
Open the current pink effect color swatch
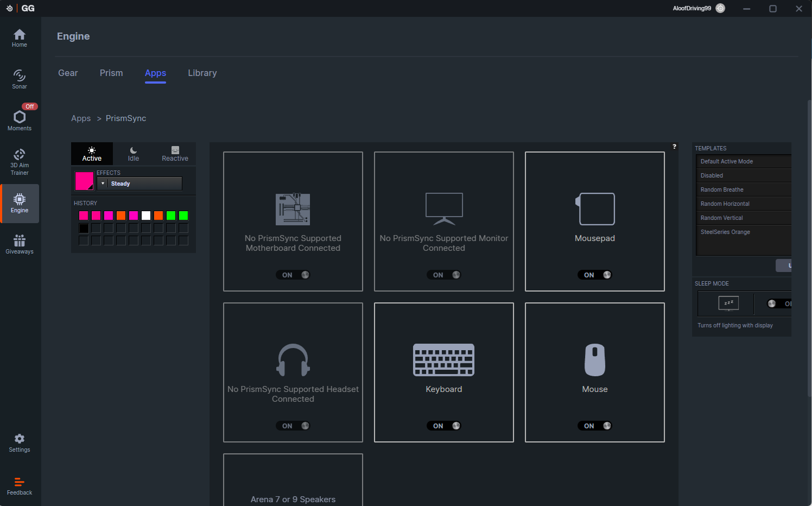coord(84,181)
